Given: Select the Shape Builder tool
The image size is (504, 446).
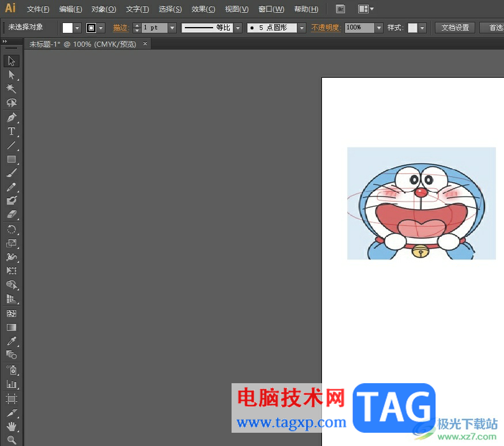Looking at the screenshot, I should click(12, 285).
